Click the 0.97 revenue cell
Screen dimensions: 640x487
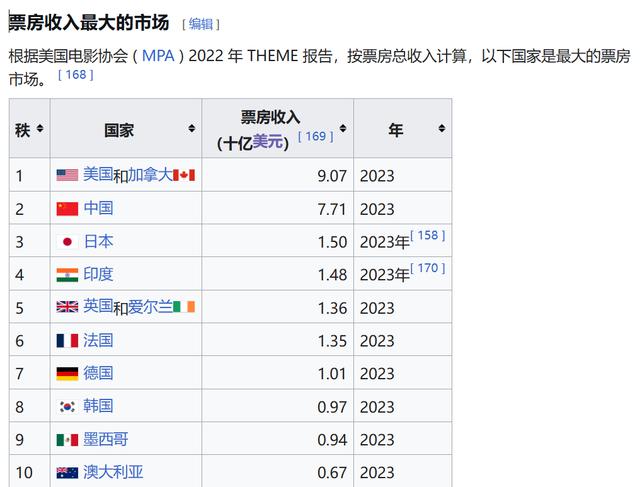tap(278, 406)
